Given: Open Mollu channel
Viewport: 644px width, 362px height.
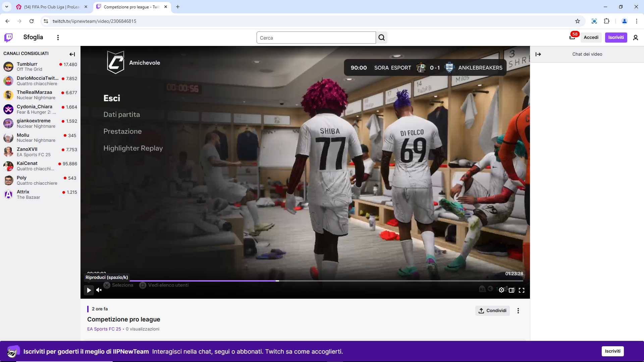Looking at the screenshot, I should [x=40, y=138].
